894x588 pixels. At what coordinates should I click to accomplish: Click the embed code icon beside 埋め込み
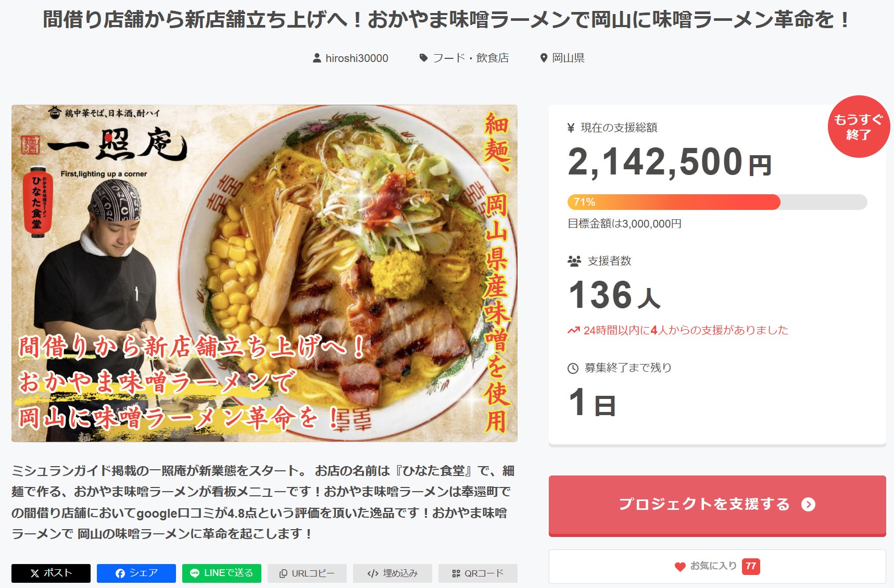click(373, 573)
